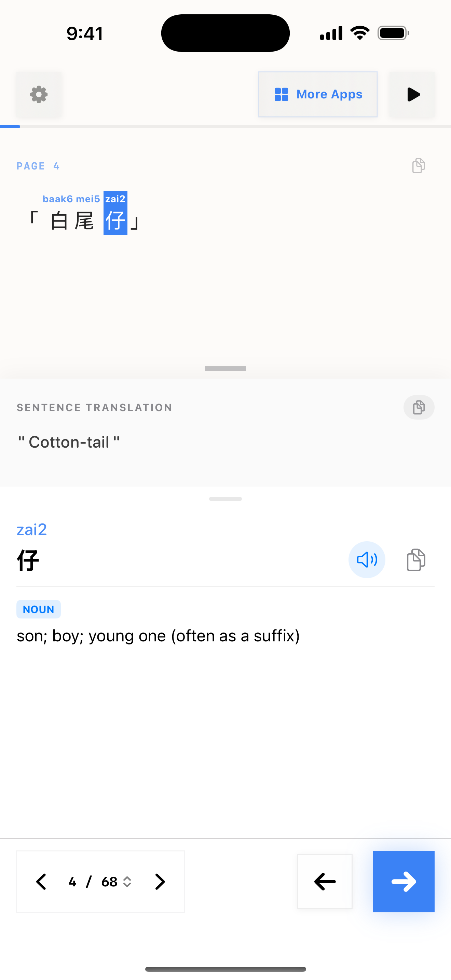Open settings with the gear icon
Screen dimensions: 451x980
pyautogui.click(x=39, y=94)
